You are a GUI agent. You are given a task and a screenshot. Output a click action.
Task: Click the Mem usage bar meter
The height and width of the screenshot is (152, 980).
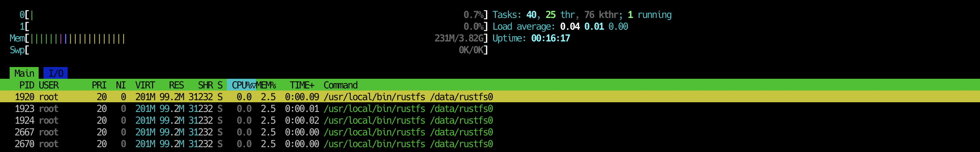pos(248,38)
